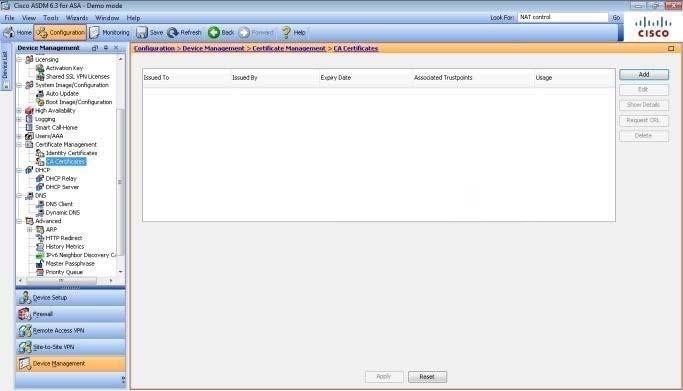Select CA Certificates tree item
This screenshot has width=683, height=391.
pyautogui.click(x=66, y=162)
